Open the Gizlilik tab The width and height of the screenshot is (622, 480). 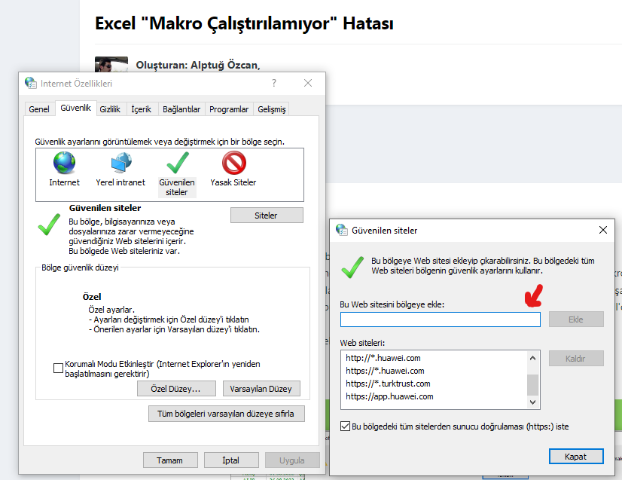click(109, 109)
